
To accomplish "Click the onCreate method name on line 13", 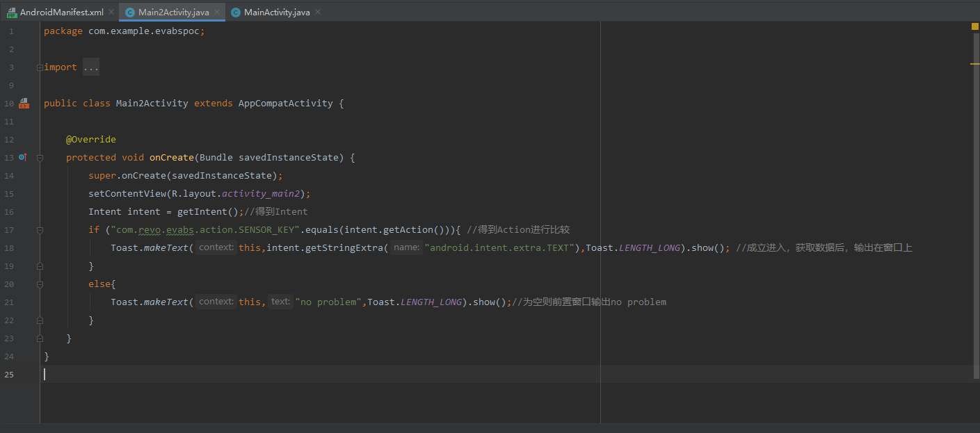I will [171, 158].
